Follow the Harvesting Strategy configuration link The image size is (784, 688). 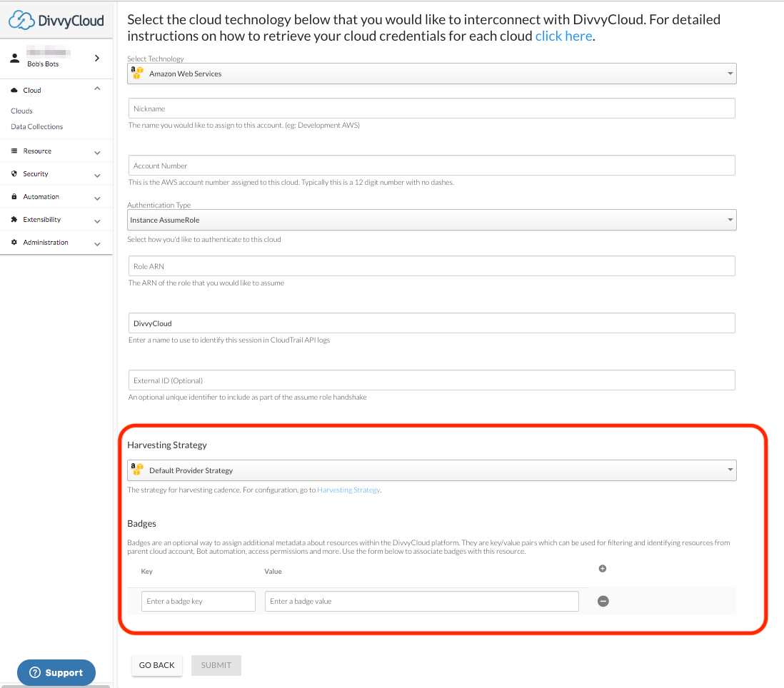[x=348, y=490]
